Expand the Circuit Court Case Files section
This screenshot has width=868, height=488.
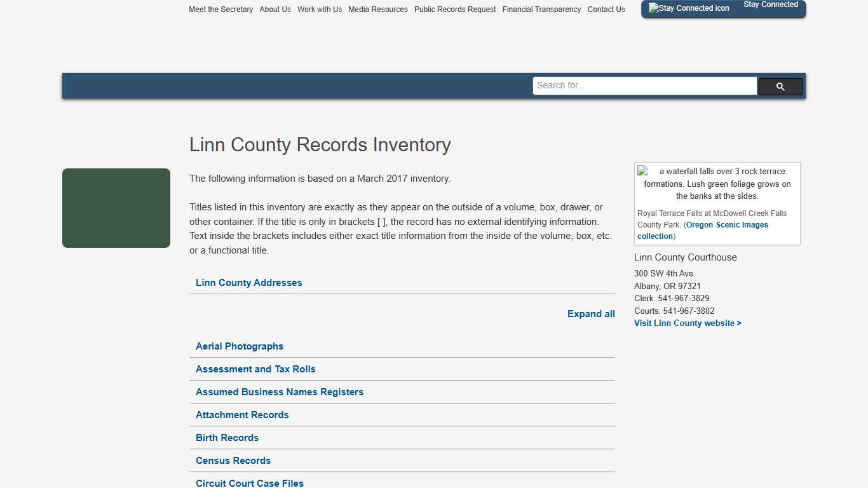click(249, 483)
